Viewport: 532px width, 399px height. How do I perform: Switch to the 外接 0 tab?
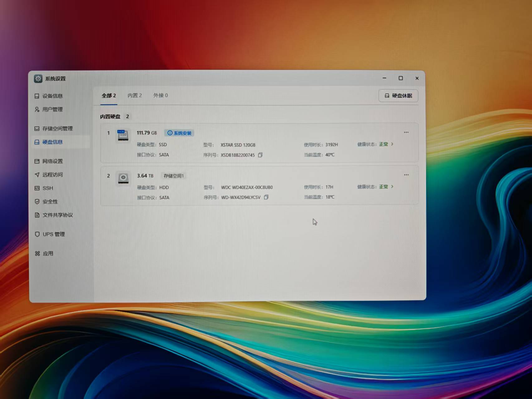pyautogui.click(x=161, y=95)
